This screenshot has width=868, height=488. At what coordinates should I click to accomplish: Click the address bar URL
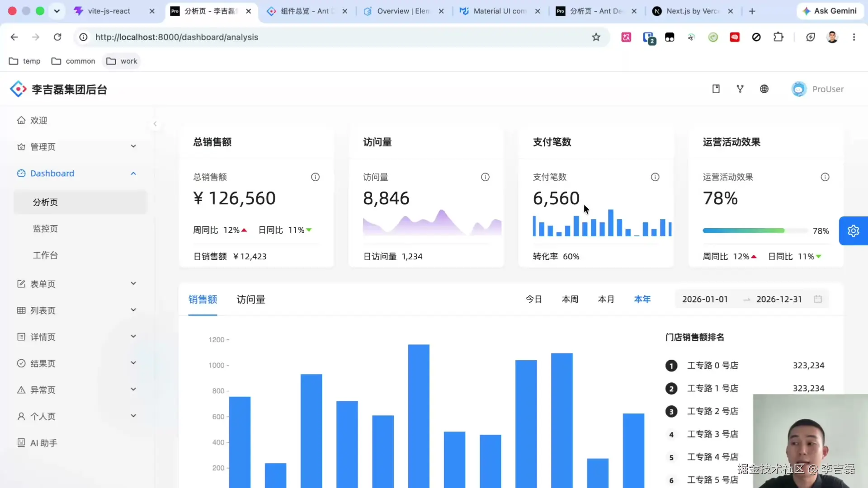(177, 37)
